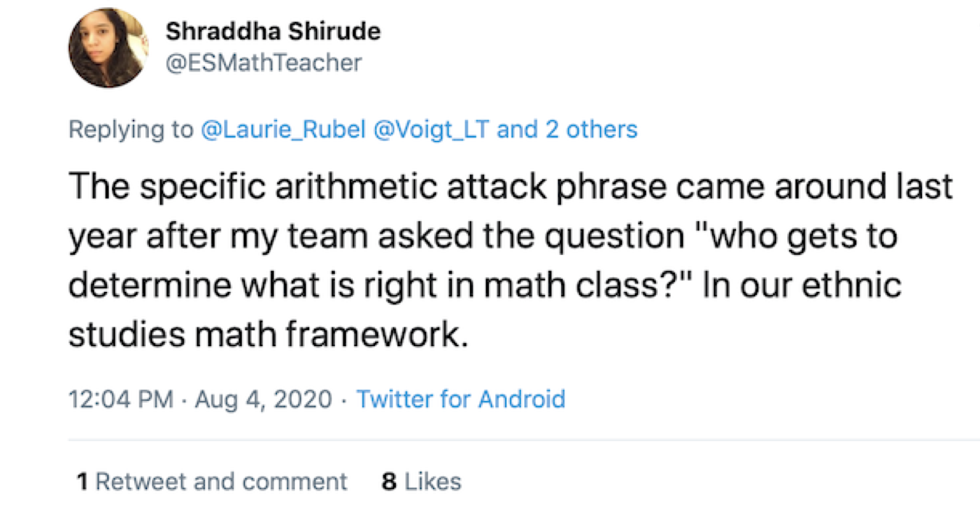Click the tweet's first line about arithmetic attack
Image resolution: width=980 pixels, height=508 pixels.
point(509,187)
